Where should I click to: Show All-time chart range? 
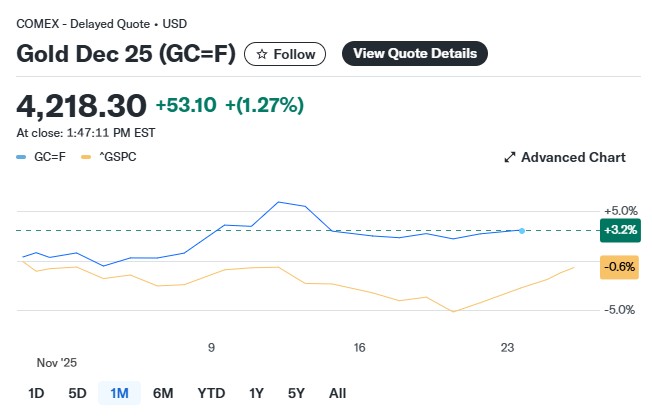[337, 393]
